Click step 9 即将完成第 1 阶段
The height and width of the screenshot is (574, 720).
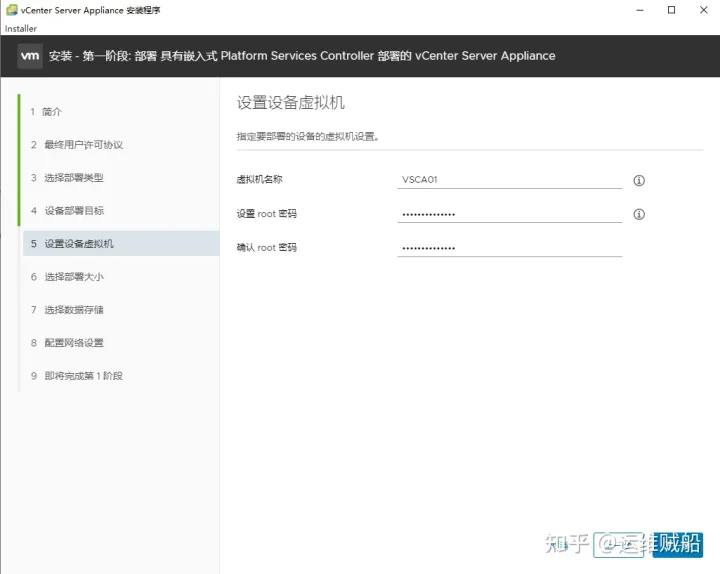point(83,376)
